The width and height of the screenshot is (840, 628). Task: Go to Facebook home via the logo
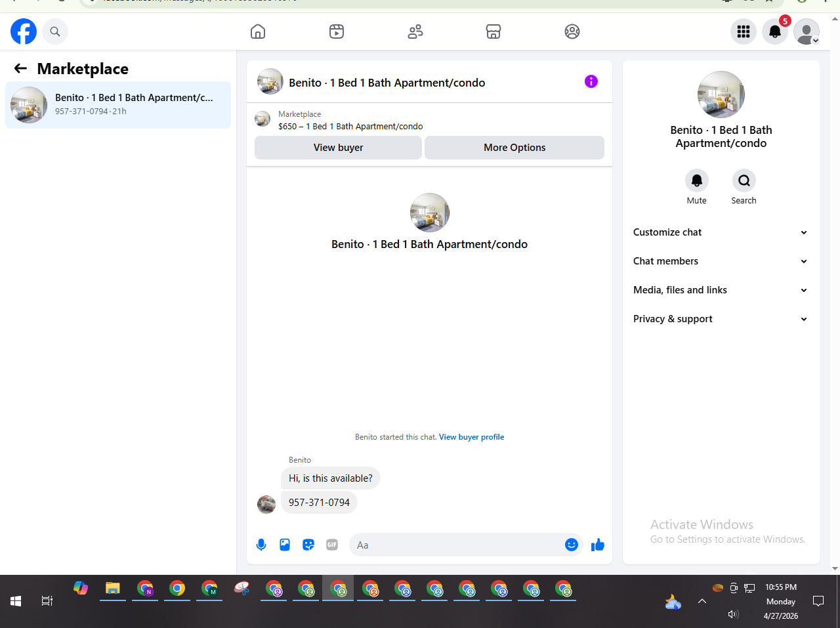[24, 31]
